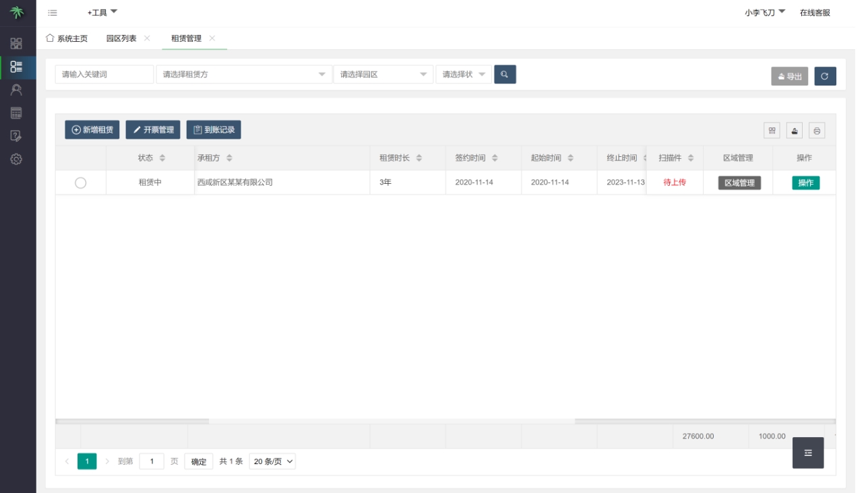Close the 园区列表 tab
The width and height of the screenshot is (868, 493).
[147, 38]
